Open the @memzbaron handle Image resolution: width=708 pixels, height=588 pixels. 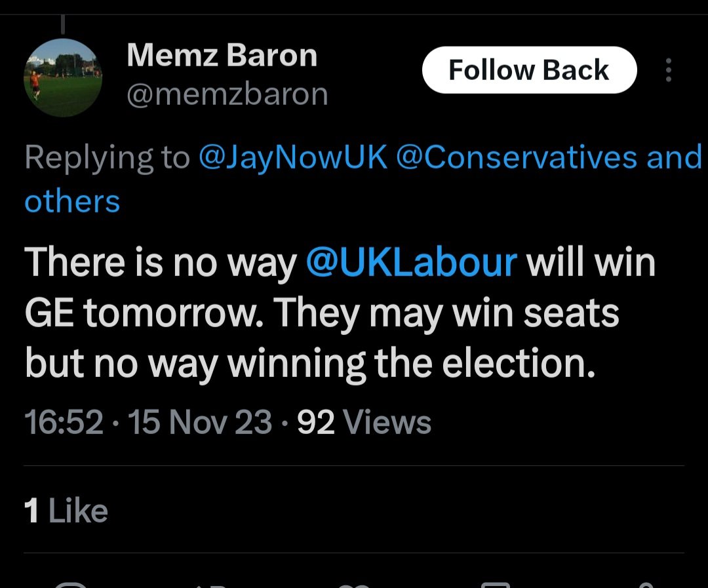pyautogui.click(x=227, y=95)
